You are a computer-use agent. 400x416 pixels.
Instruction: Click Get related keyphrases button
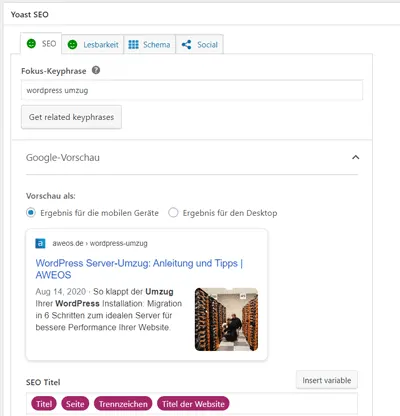tap(71, 117)
